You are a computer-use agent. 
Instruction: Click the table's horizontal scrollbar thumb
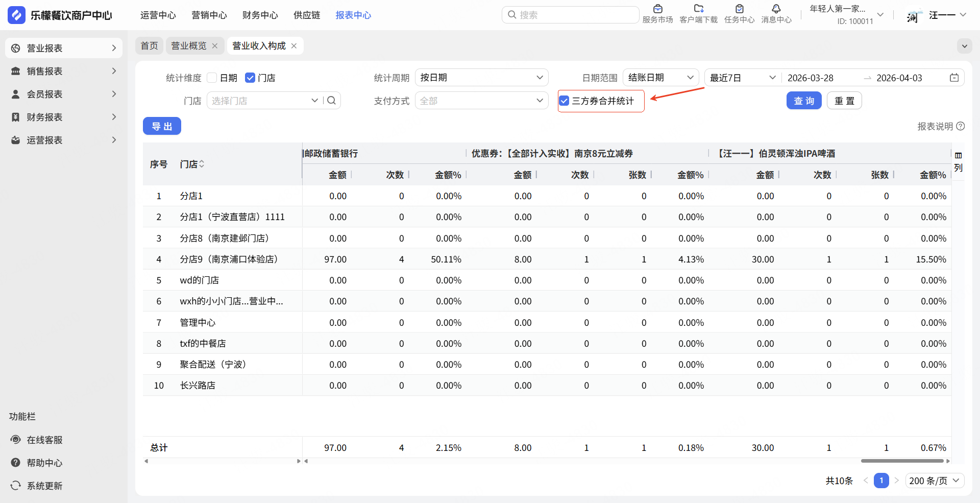click(x=902, y=461)
